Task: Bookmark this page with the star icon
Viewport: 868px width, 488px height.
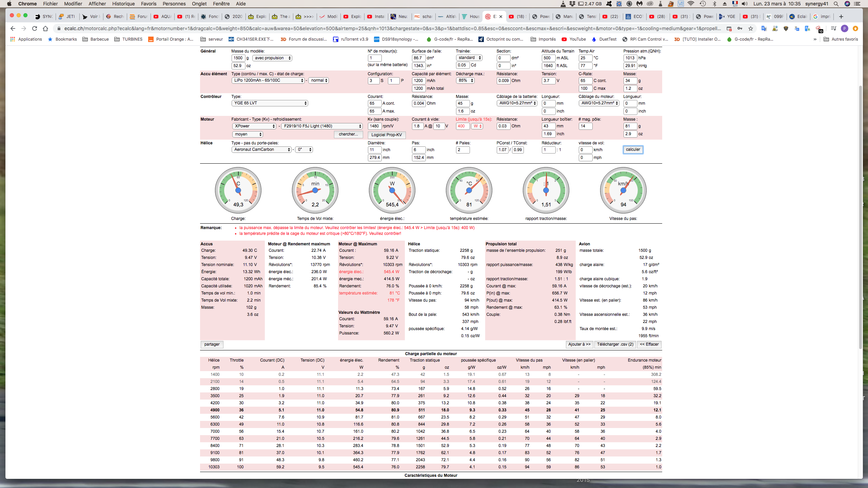Action: (x=751, y=28)
